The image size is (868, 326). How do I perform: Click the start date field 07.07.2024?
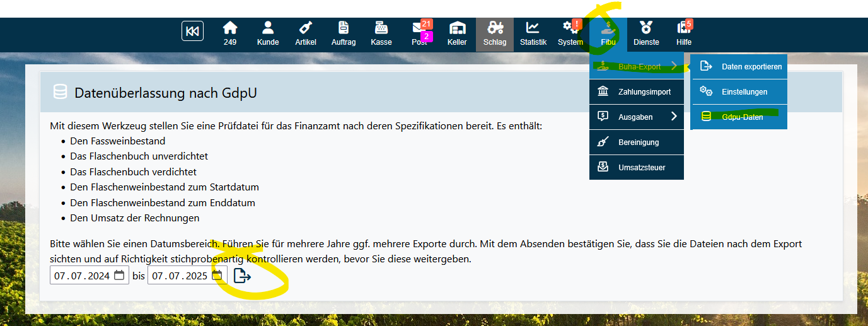coord(81,276)
